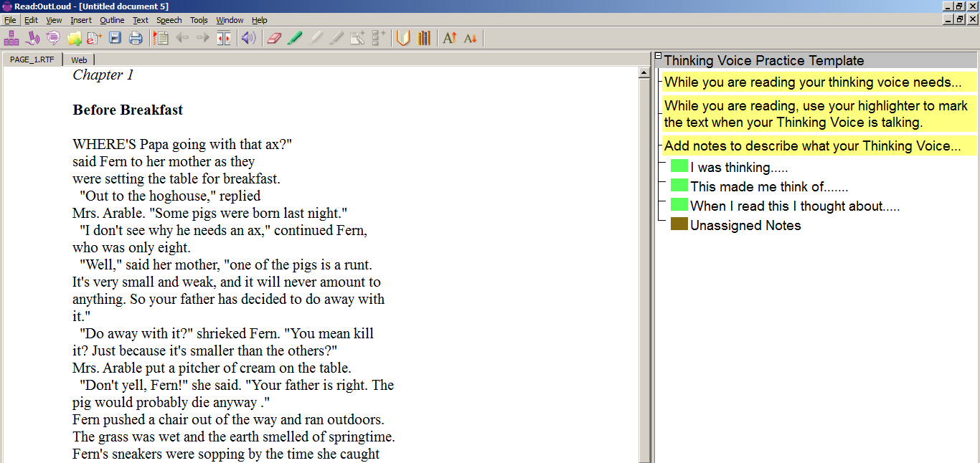Select the pink eraser tool
This screenshot has height=463, width=980.
[274, 38]
